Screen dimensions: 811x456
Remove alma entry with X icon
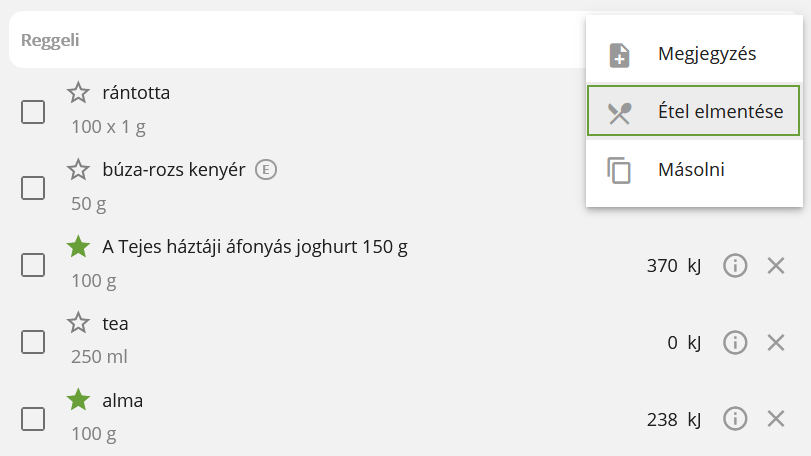tap(776, 419)
